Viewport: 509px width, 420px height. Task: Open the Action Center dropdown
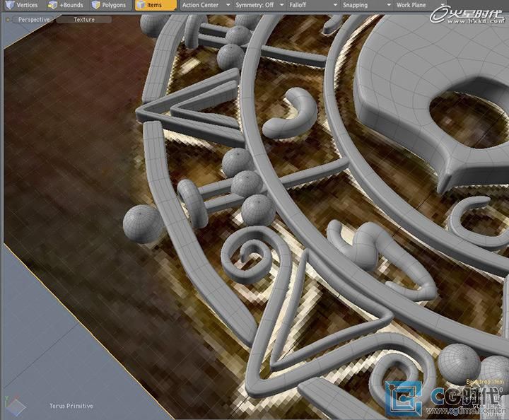206,5
